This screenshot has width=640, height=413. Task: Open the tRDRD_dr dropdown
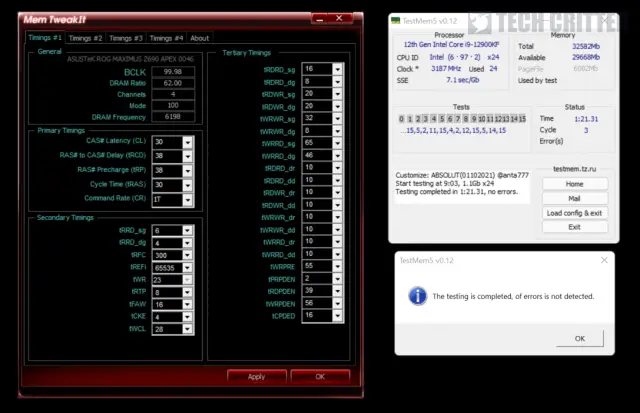[x=338, y=168]
